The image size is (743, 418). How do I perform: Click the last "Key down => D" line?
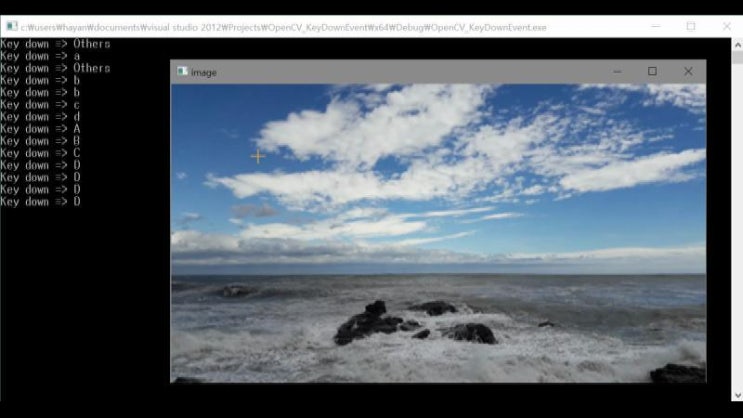pyautogui.click(x=40, y=202)
